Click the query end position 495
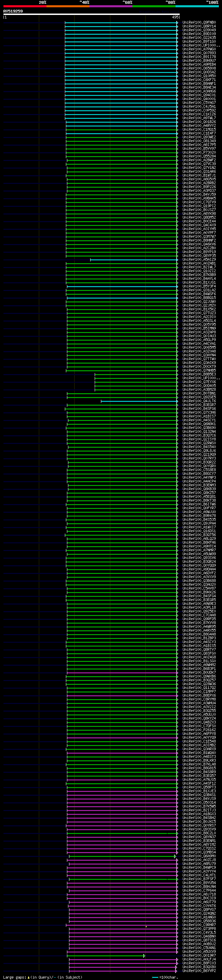 [x=175, y=17]
